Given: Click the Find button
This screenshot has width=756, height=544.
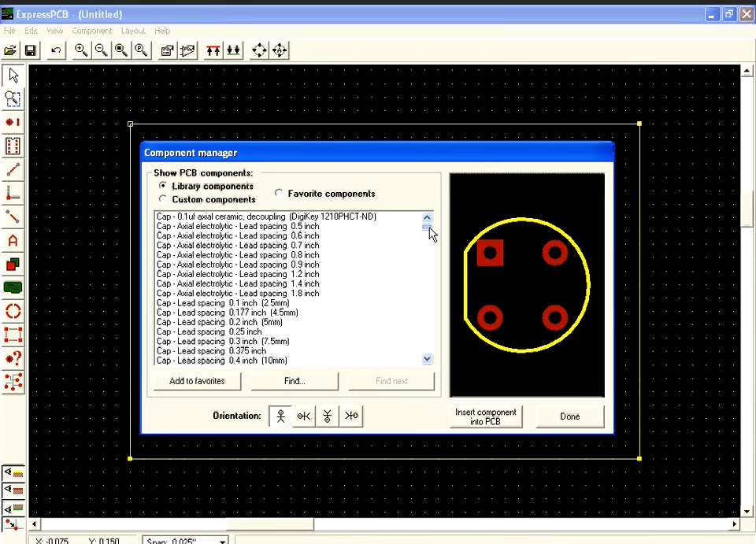Looking at the screenshot, I should pyautogui.click(x=294, y=381).
